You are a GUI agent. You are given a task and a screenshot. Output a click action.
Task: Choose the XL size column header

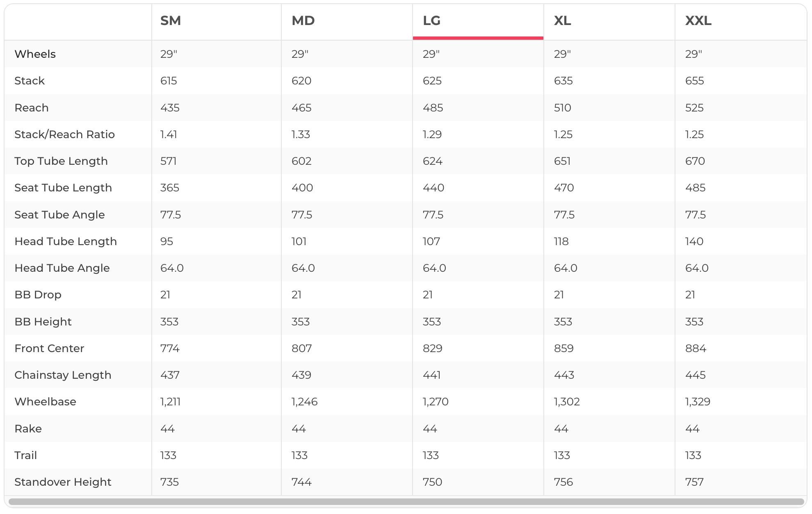click(x=563, y=21)
